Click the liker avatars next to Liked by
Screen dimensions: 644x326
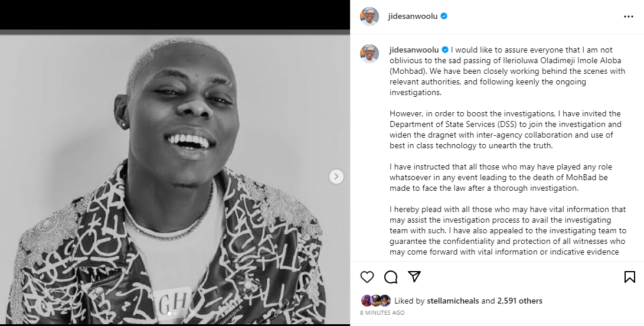click(376, 300)
